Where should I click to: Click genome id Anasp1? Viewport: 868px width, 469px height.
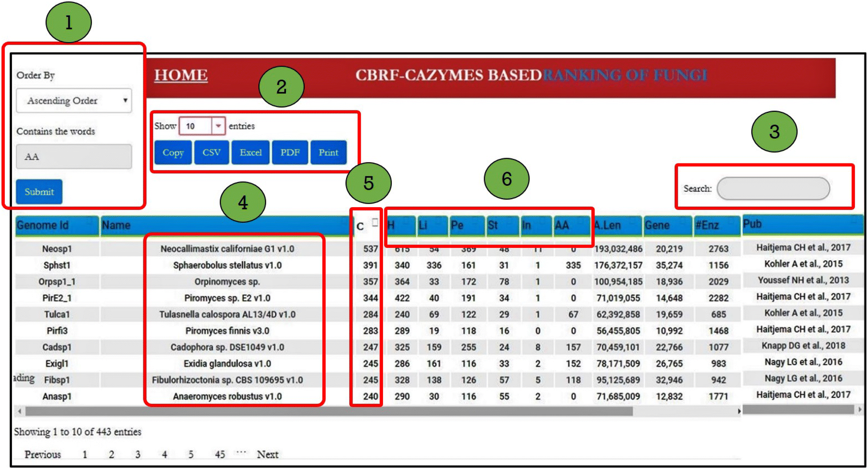coord(57,396)
